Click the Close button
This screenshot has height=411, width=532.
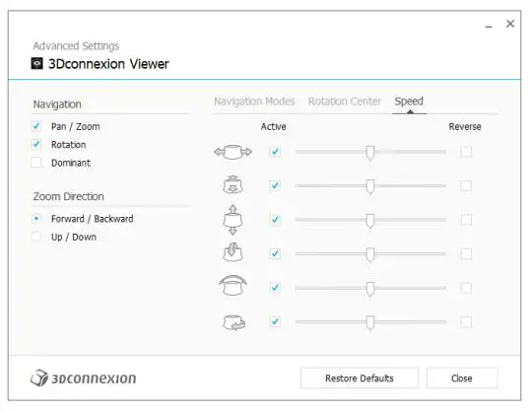coord(462,378)
